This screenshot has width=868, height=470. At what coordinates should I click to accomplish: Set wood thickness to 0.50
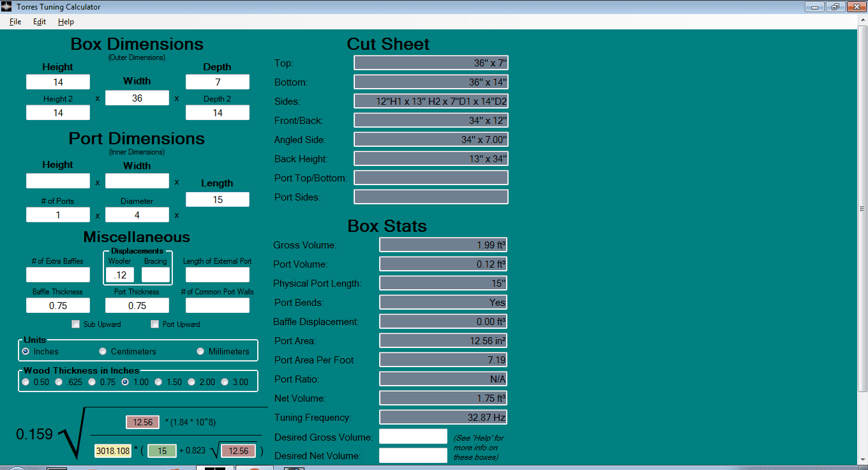click(26, 382)
